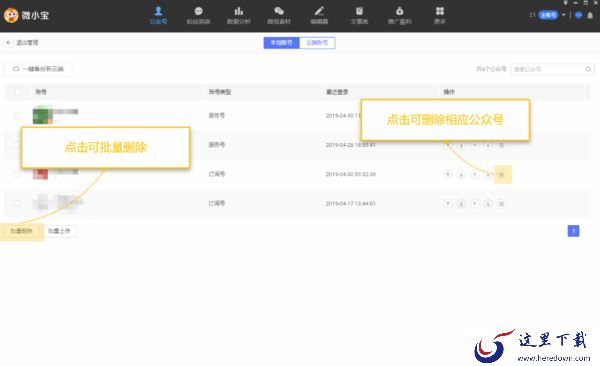Viewport: 600px width, 366px height.
Task: Click second action icon in the 2019-04-17 row
Action: coord(461,203)
